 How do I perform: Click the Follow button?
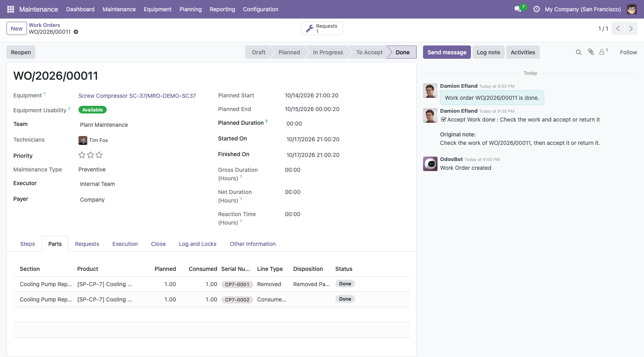(x=628, y=52)
